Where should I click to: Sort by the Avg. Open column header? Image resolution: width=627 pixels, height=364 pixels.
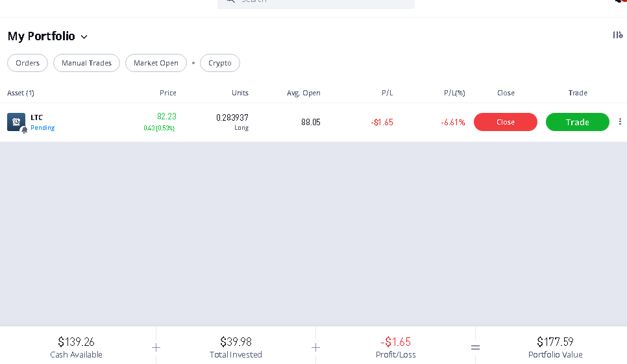pyautogui.click(x=304, y=93)
